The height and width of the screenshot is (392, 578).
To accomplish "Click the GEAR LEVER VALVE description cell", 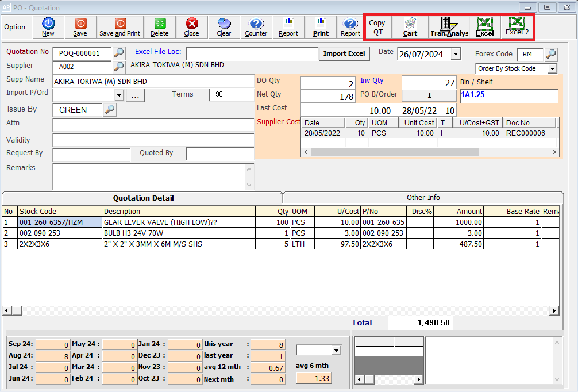I will 179,222.
